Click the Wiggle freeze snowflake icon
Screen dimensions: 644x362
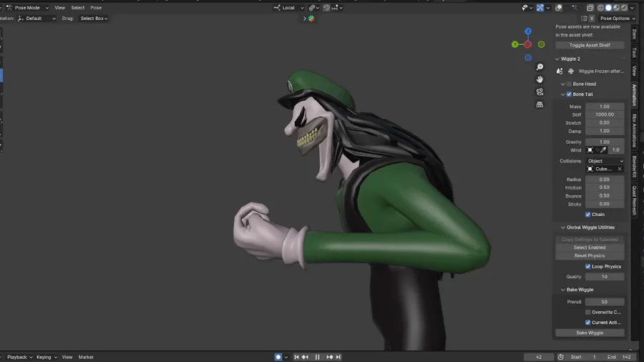coord(571,71)
